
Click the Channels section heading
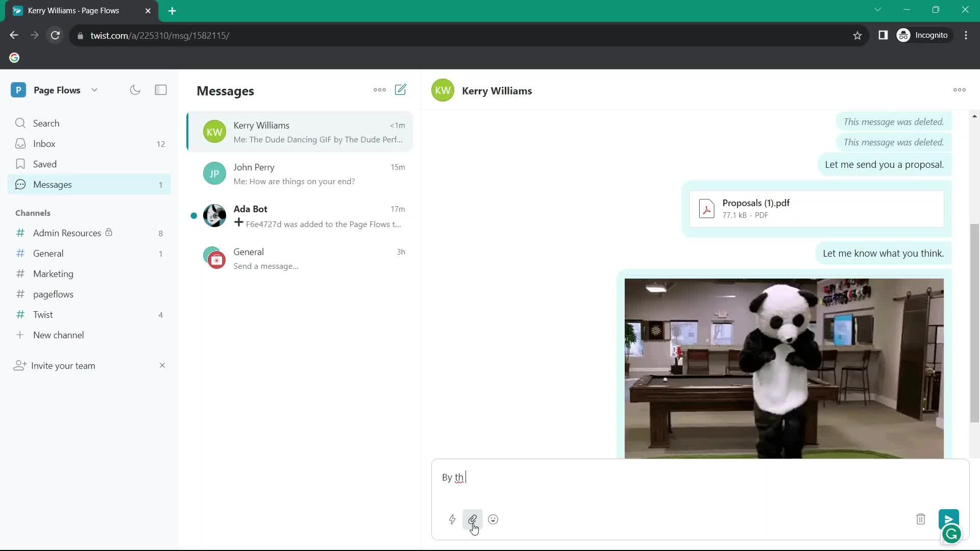pos(33,213)
